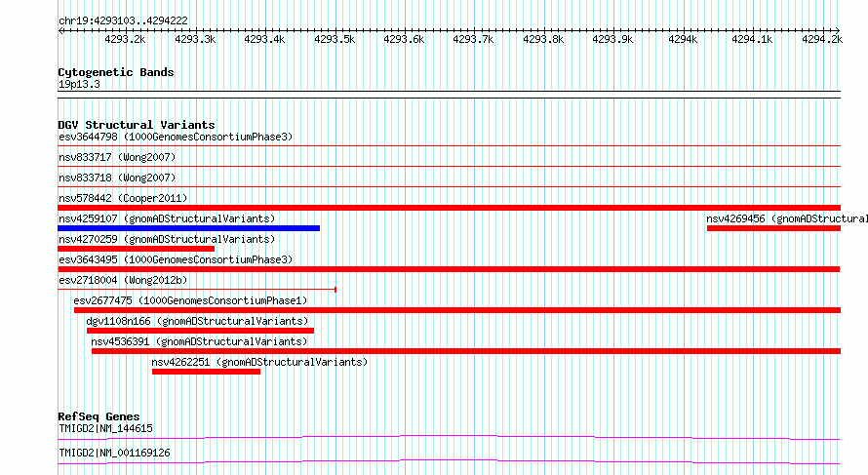Image resolution: width=868 pixels, height=475 pixels.
Task: Click the 4294.2k ruler position
Action: click(822, 39)
